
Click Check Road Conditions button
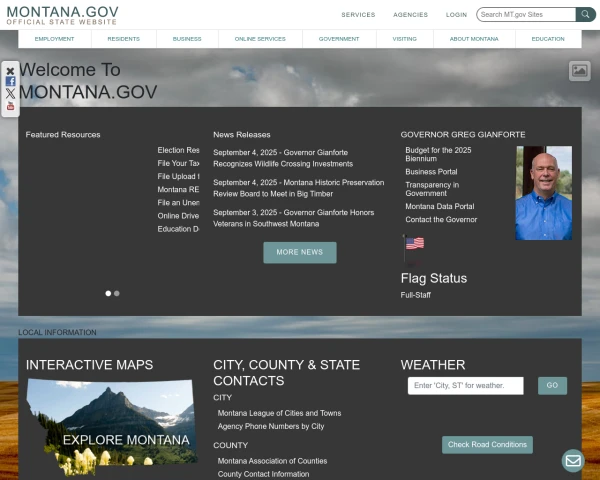(x=487, y=445)
